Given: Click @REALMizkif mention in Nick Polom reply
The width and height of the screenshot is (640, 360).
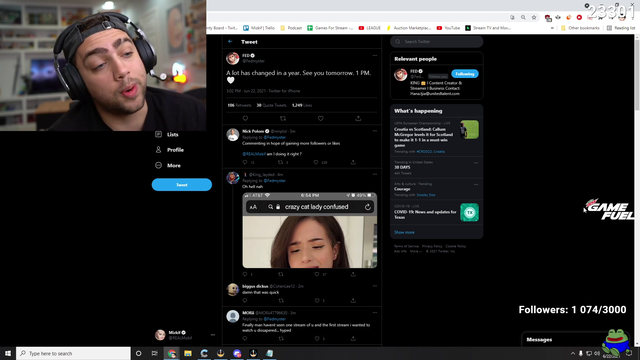Looking at the screenshot, I should pyautogui.click(x=254, y=154).
